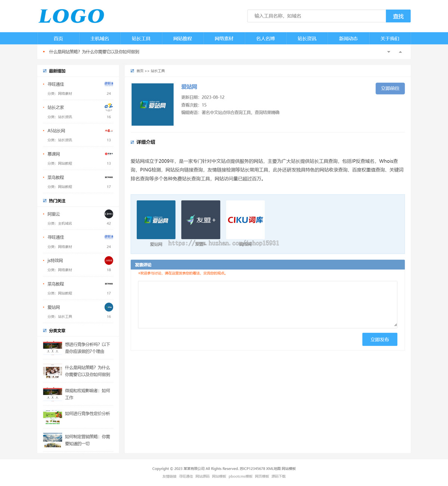The image size is (448, 486).
Task: Switch to the 名人名博 nav tab
Action: pos(265,38)
